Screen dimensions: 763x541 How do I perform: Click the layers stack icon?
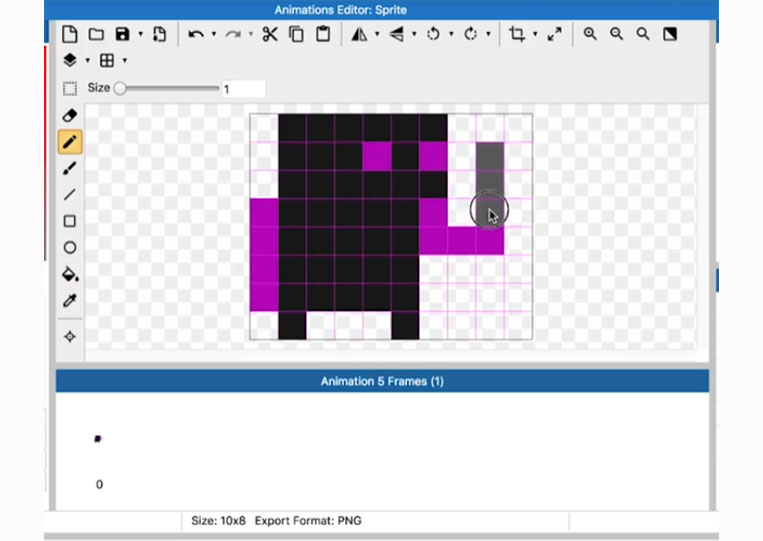coord(70,60)
